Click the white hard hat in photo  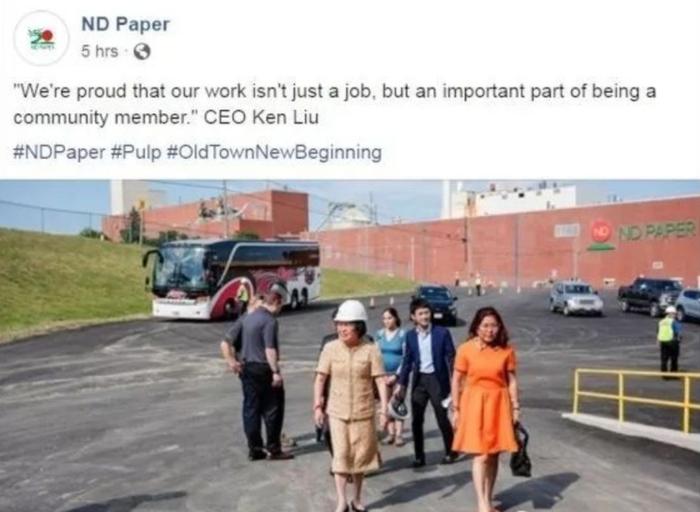click(351, 311)
